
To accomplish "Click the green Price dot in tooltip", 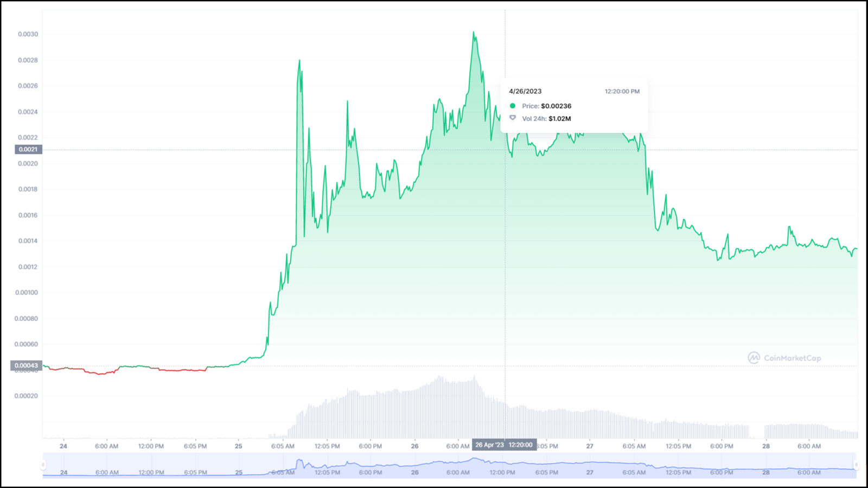I will point(513,106).
